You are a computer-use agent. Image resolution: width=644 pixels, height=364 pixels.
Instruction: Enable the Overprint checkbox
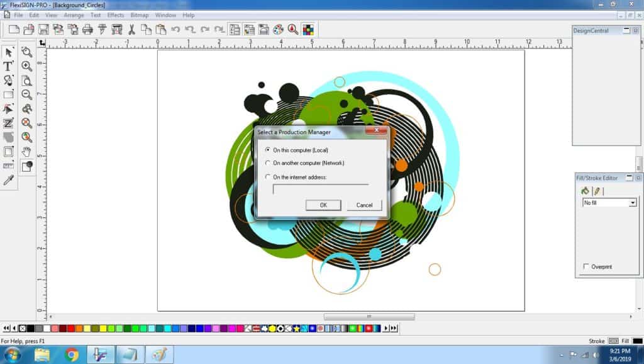(x=586, y=266)
